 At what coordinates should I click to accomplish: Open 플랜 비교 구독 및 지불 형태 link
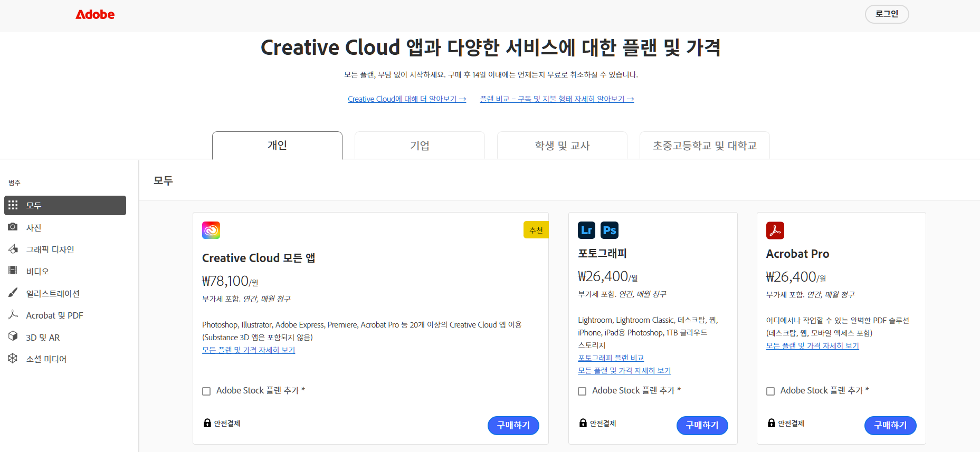[557, 99]
